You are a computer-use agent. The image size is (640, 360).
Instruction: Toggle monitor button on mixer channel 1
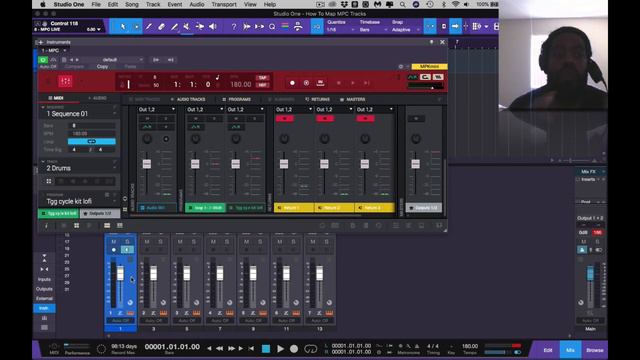(x=127, y=250)
